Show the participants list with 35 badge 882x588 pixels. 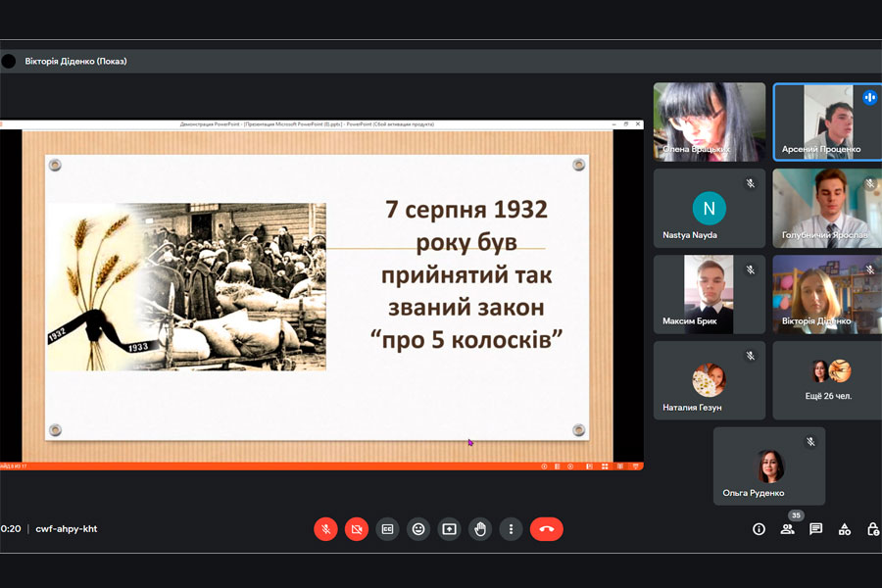click(788, 529)
